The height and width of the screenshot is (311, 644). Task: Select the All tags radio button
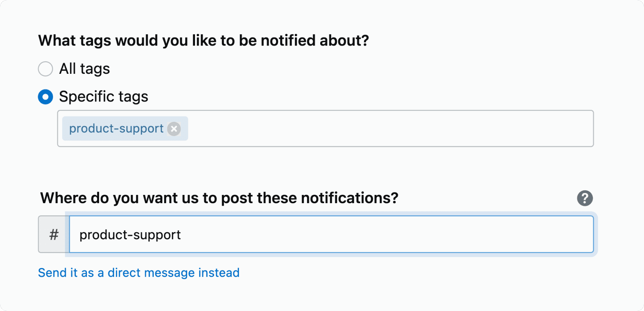[x=45, y=69]
